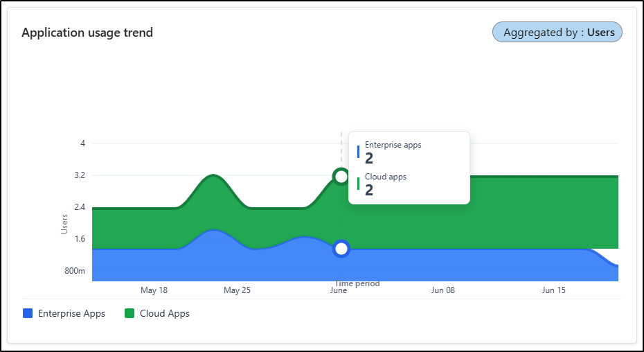Toggle the Cloud Apps legend entry
Screen dimensions: 644x352
(x=157, y=313)
